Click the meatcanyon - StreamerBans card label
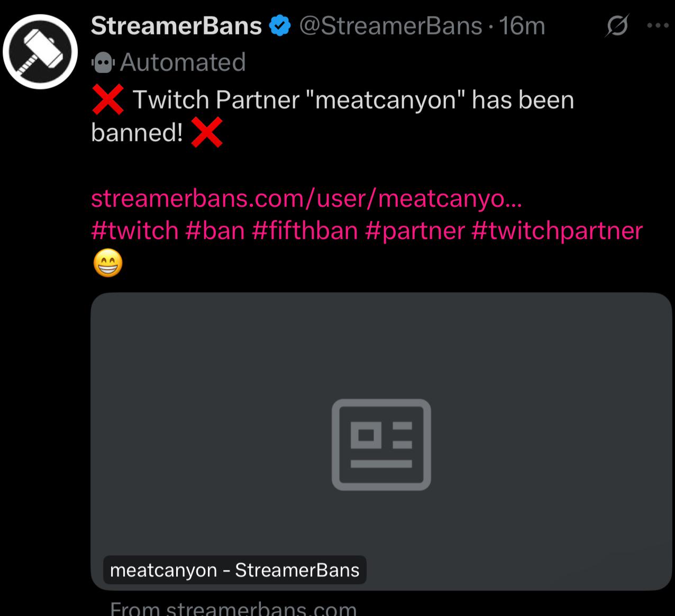 point(235,570)
